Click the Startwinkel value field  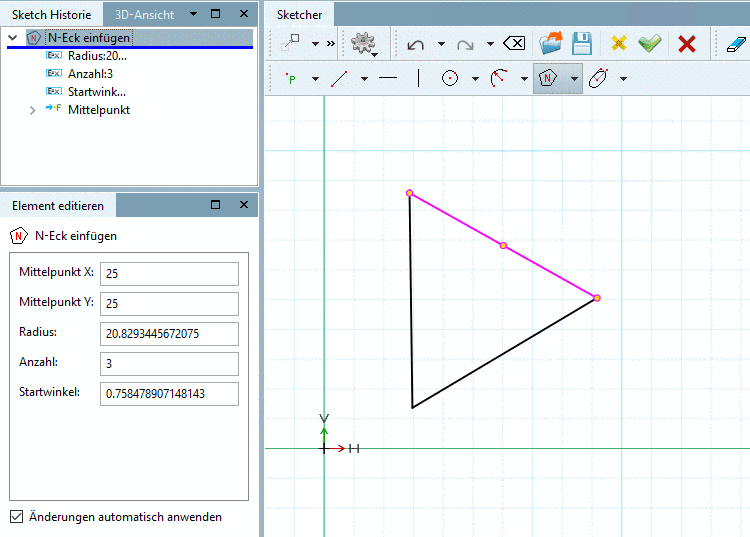(x=169, y=393)
